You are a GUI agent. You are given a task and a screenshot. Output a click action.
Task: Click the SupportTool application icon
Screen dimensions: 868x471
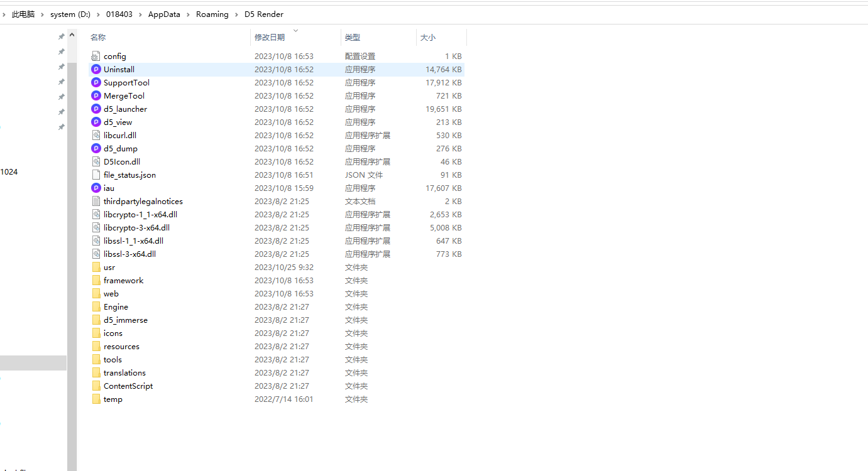coord(96,83)
